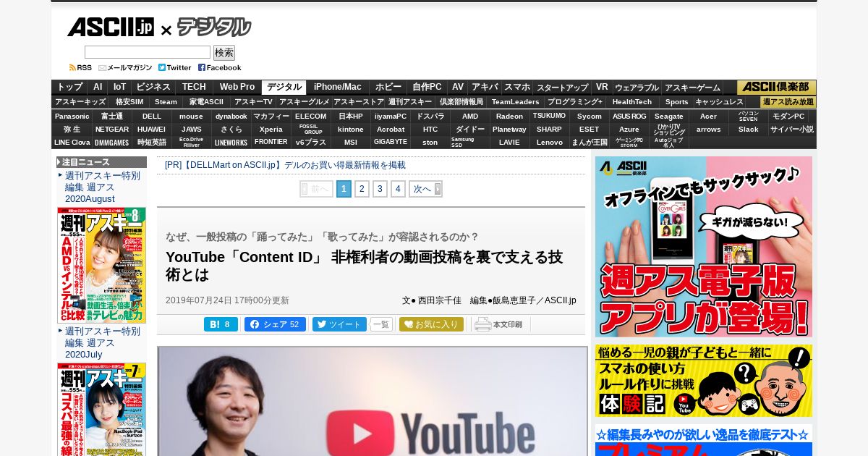
Task: Open the DELL brand link
Action: tap(152, 116)
